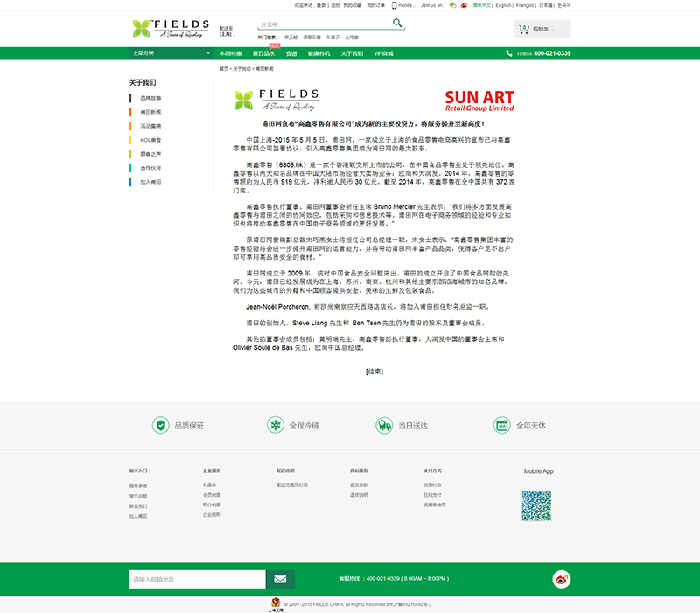Open 我的订单 link in top bar
The image size is (700, 613).
point(376,5)
